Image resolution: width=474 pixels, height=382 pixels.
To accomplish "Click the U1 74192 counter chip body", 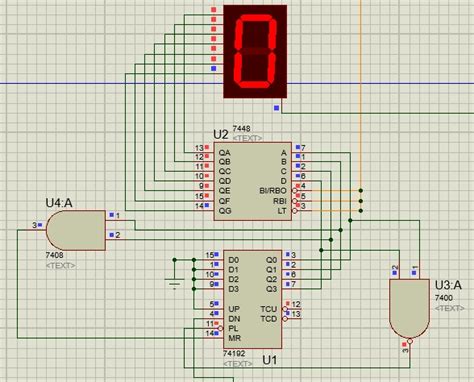I will click(x=253, y=299).
